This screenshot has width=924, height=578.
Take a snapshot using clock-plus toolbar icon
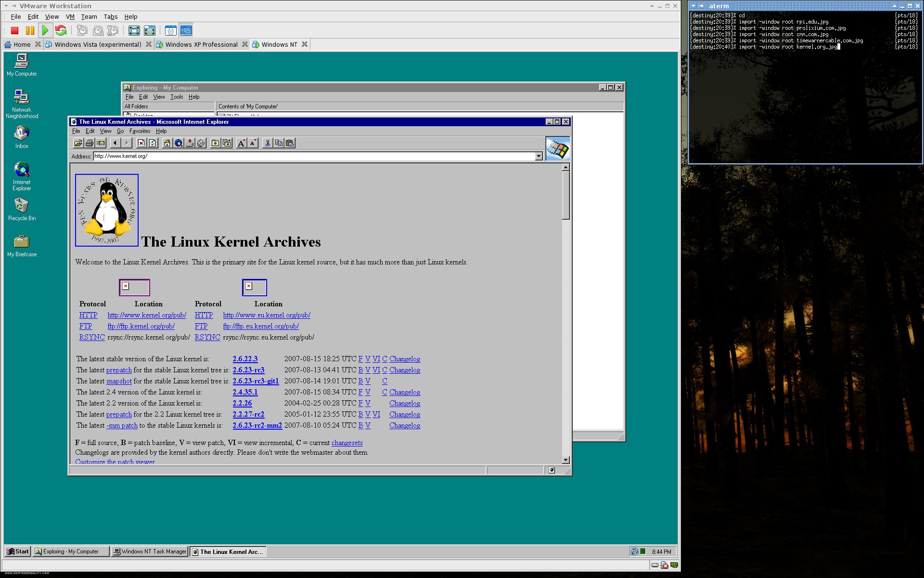(82, 30)
